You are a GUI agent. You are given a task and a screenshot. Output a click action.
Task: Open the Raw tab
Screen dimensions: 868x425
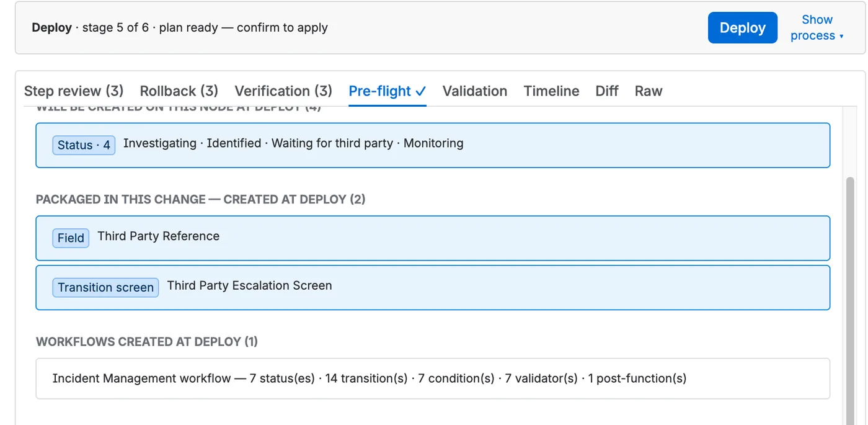(x=649, y=91)
